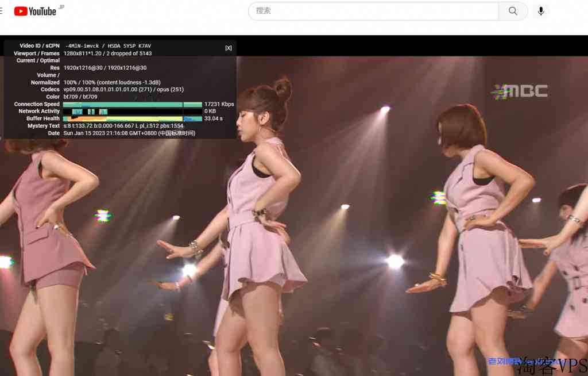
Task: Open the YouTube home logo
Action: tap(35, 11)
